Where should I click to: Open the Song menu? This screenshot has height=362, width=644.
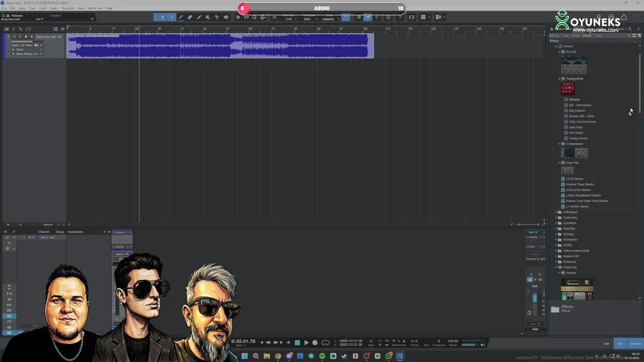pos(22,9)
